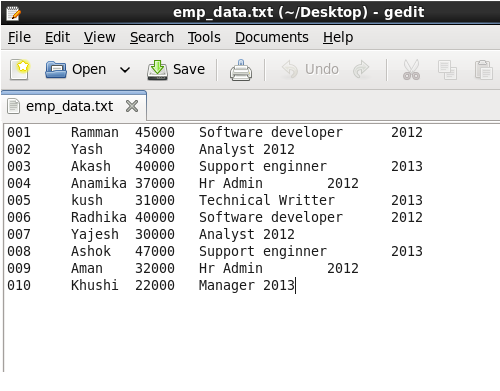Click the name Yajesh
The image size is (500, 391).
click(95, 235)
